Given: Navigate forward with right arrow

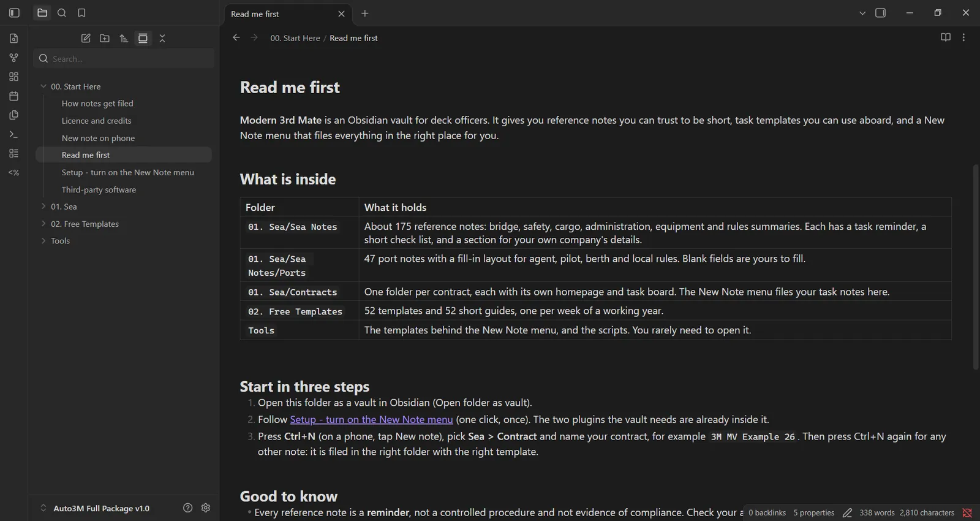Looking at the screenshot, I should (254, 37).
